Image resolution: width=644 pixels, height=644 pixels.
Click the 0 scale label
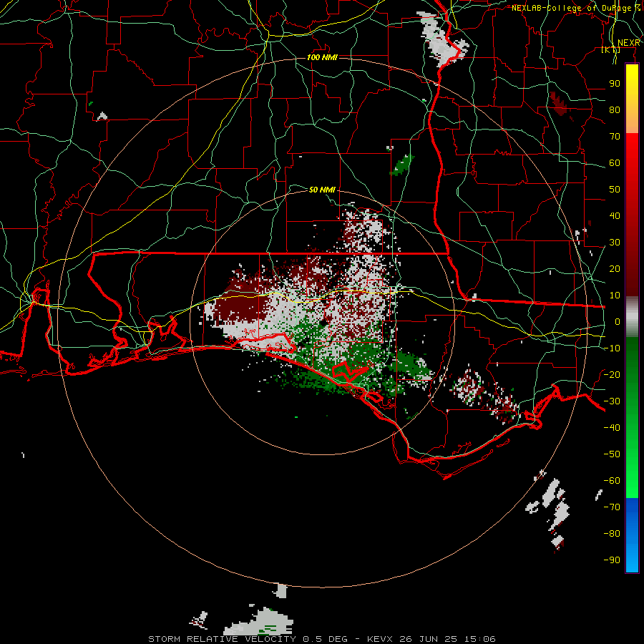(x=618, y=322)
